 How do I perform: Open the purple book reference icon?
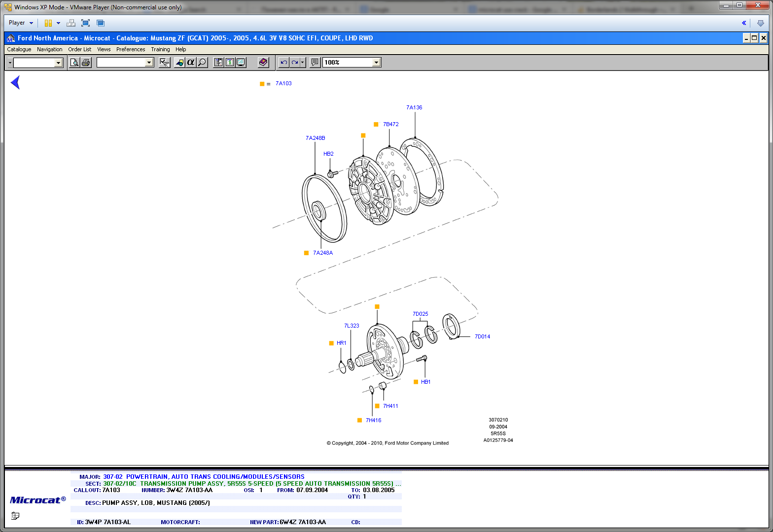(263, 63)
